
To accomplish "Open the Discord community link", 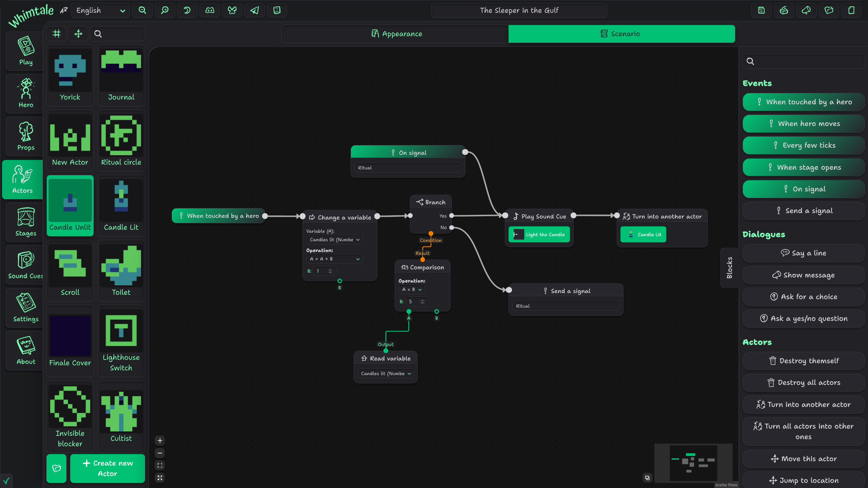I will (209, 11).
